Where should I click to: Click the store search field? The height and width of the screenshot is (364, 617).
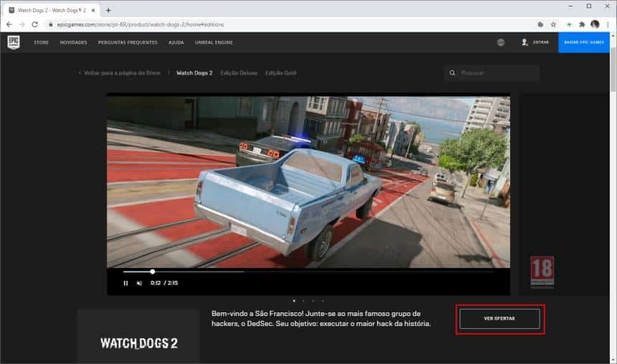pyautogui.click(x=492, y=72)
